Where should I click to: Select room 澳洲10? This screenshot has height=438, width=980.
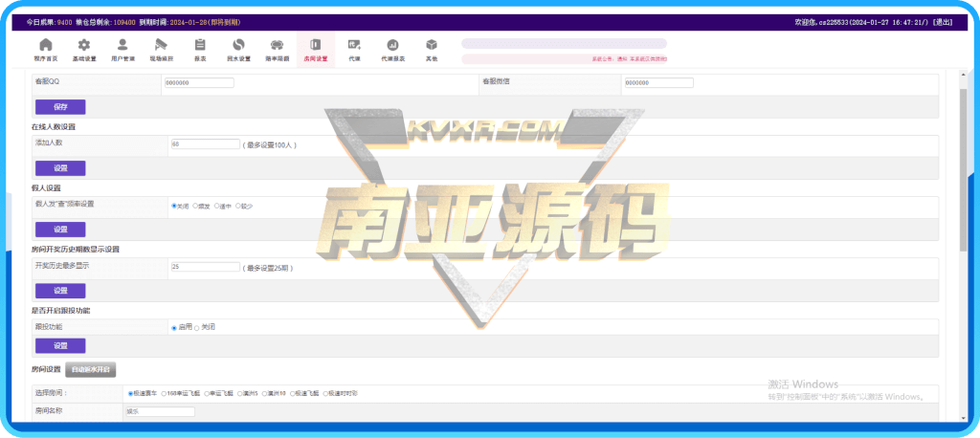click(x=264, y=394)
